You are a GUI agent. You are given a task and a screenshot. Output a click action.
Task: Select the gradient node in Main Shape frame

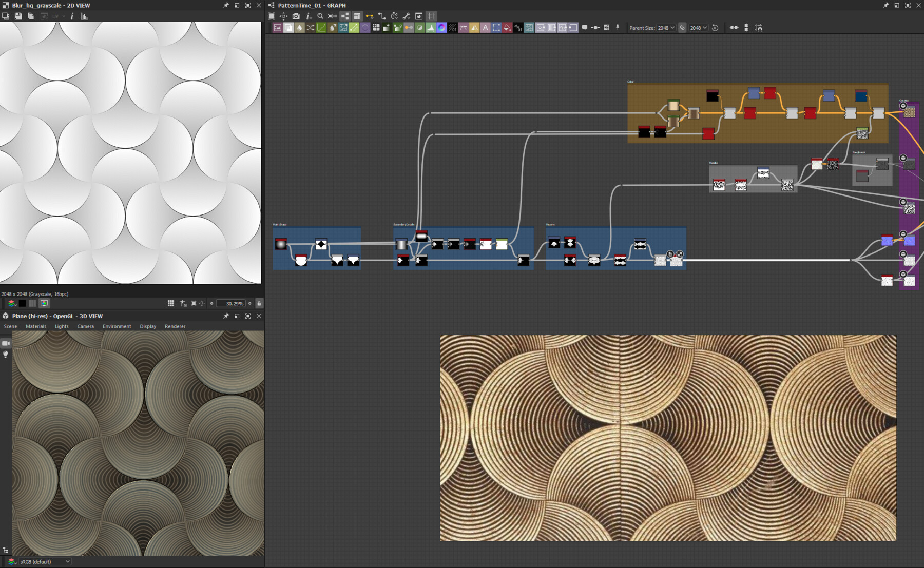[281, 244]
